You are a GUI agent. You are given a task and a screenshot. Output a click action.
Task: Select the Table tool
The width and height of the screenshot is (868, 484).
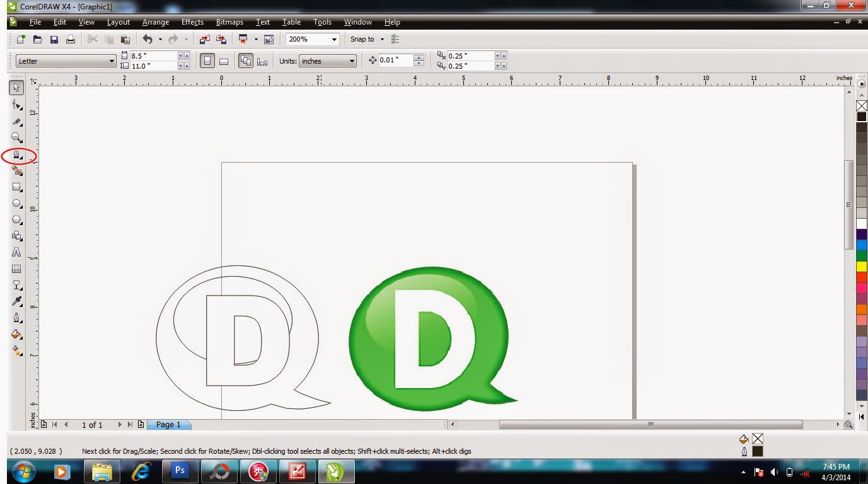(17, 268)
